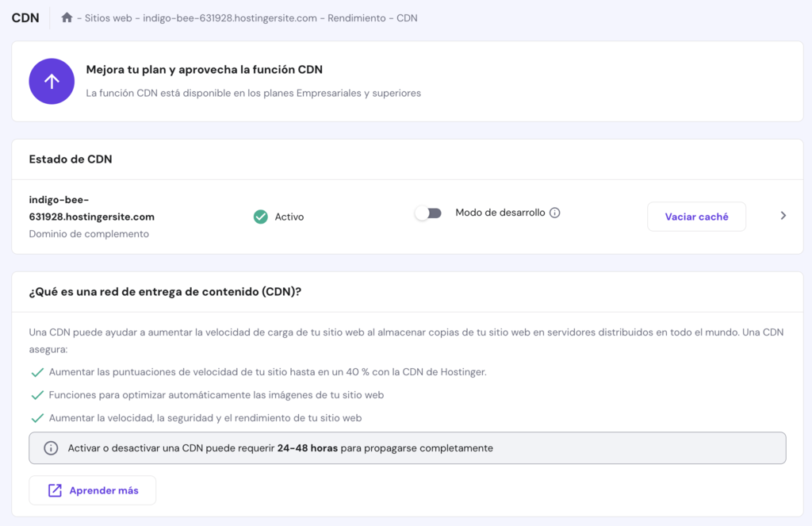Enable Modo de desarrollo
Viewport: 812px width, 526px height.
[x=428, y=213]
